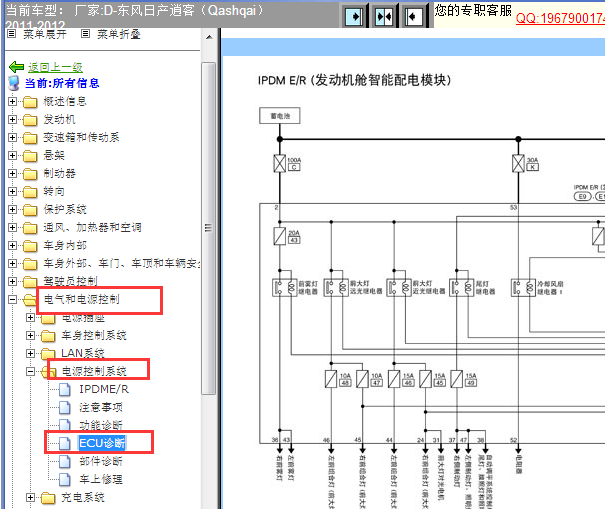Expand the 发动机 tree node
605x509 pixels.
pyautogui.click(x=12, y=120)
